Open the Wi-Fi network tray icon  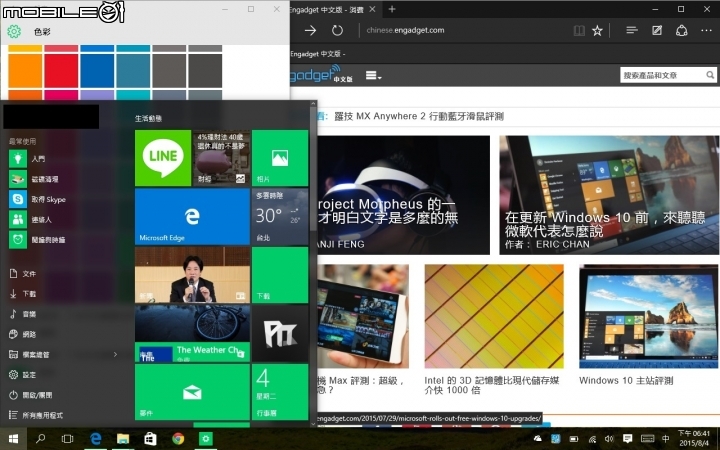click(592, 439)
